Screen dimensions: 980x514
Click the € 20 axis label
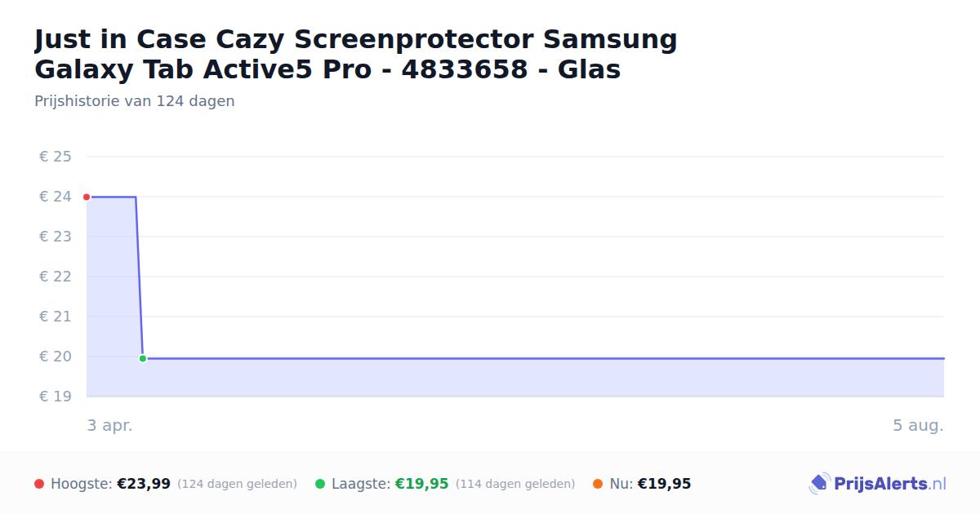(56, 357)
